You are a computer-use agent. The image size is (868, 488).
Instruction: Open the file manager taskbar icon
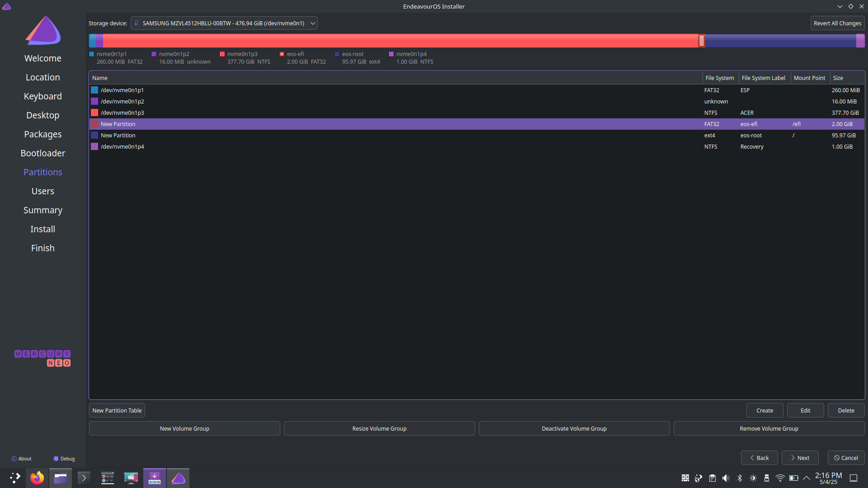click(x=61, y=478)
